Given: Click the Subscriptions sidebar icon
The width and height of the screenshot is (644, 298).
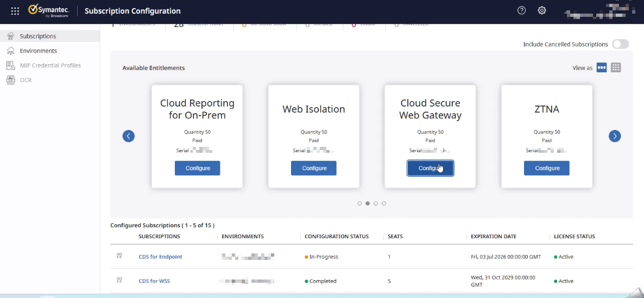Looking at the screenshot, I should pos(11,36).
